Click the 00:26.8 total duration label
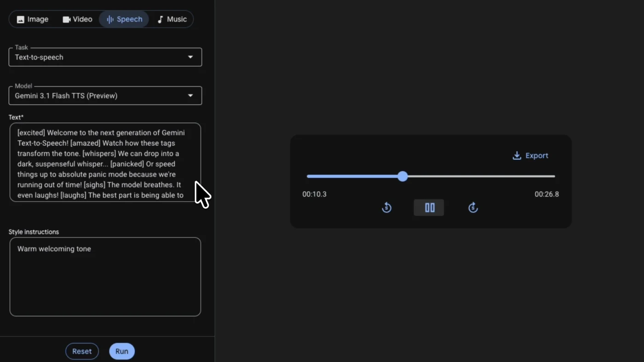 pos(546,194)
